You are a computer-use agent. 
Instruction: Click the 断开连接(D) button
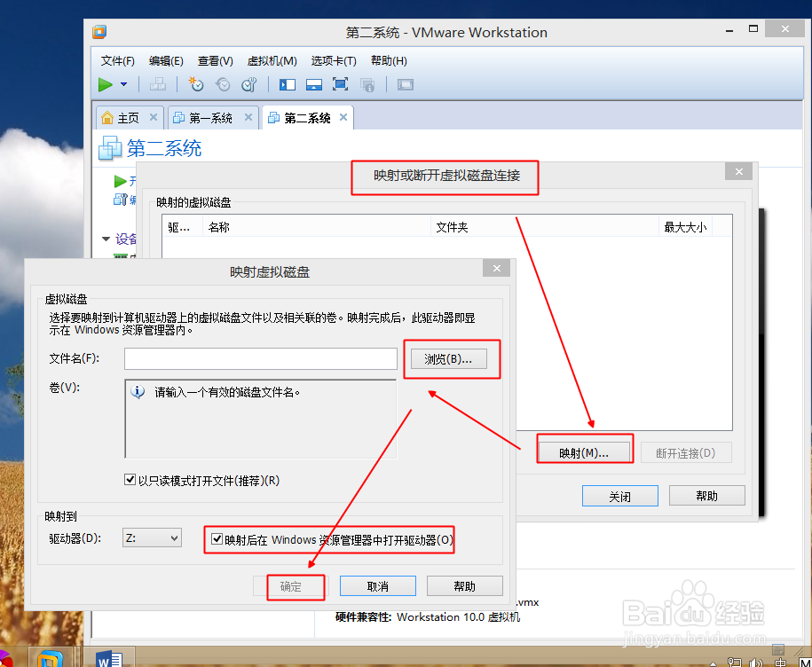coord(686,452)
